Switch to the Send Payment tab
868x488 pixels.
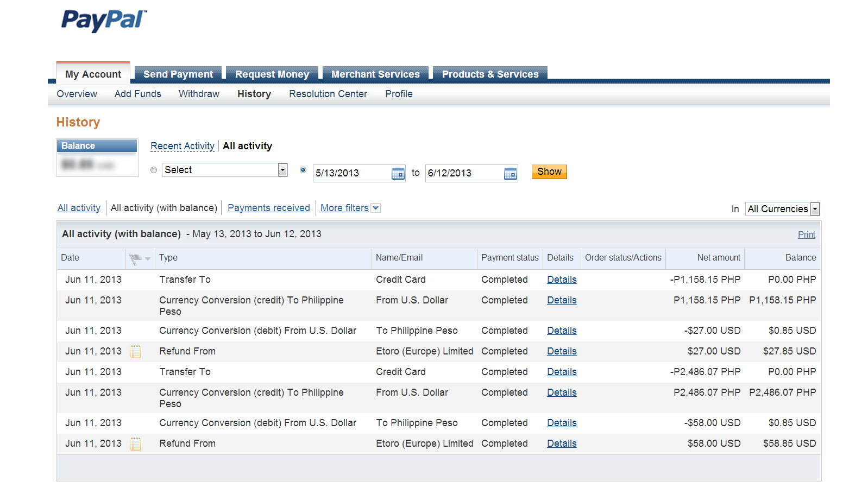tap(178, 74)
